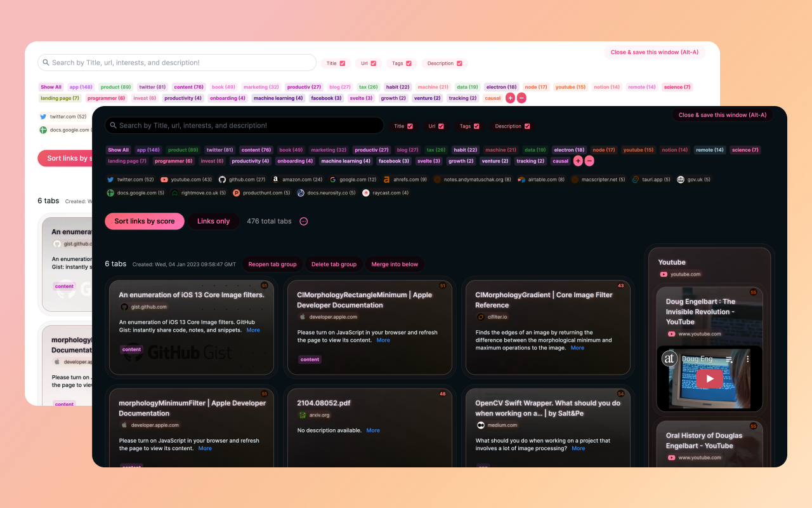Filter by google.com (12) domain chip
Image resolution: width=812 pixels, height=508 pixels.
[353, 180]
